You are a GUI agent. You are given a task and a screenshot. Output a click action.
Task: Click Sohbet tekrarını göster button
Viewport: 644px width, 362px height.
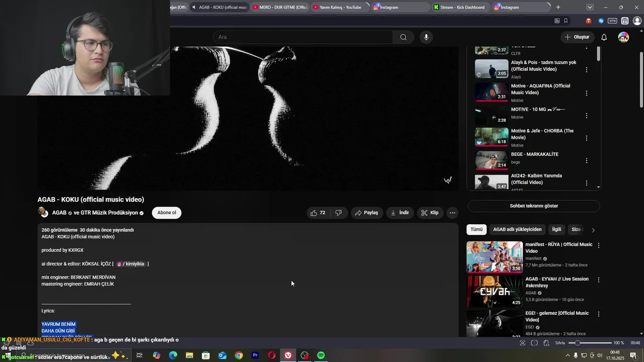click(x=533, y=206)
